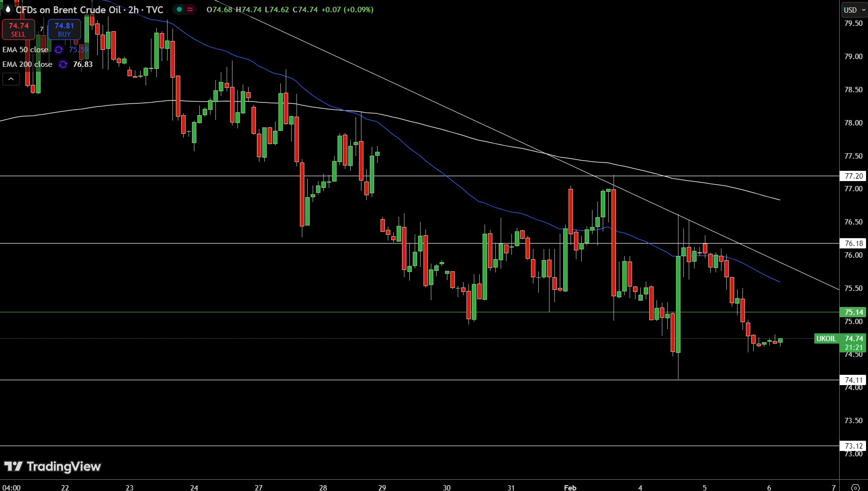Screen dimensions: 868x491
Task: Click the 24 date label on time axis
Action: pyautogui.click(x=194, y=488)
